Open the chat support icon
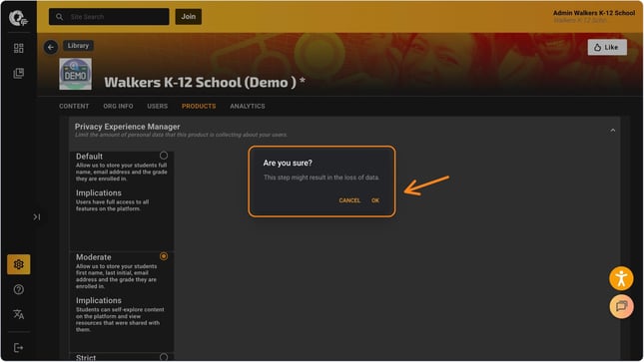The image size is (644, 362). [x=621, y=306]
